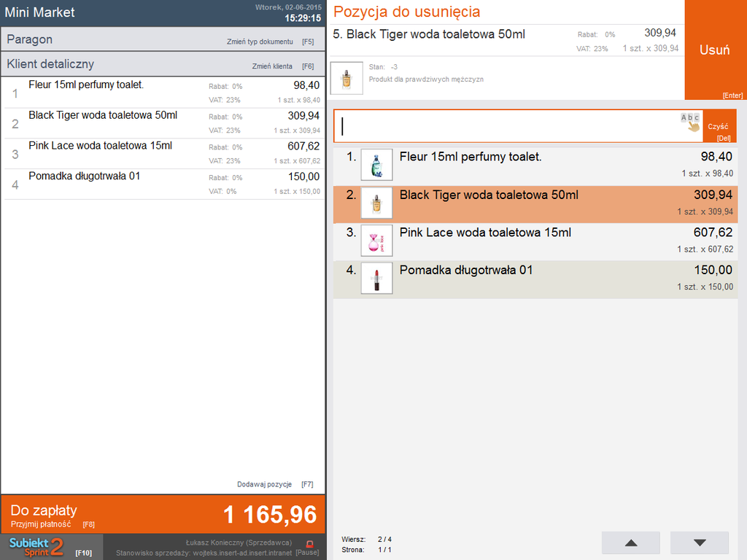Move to the previous row with up arrow

pyautogui.click(x=631, y=542)
